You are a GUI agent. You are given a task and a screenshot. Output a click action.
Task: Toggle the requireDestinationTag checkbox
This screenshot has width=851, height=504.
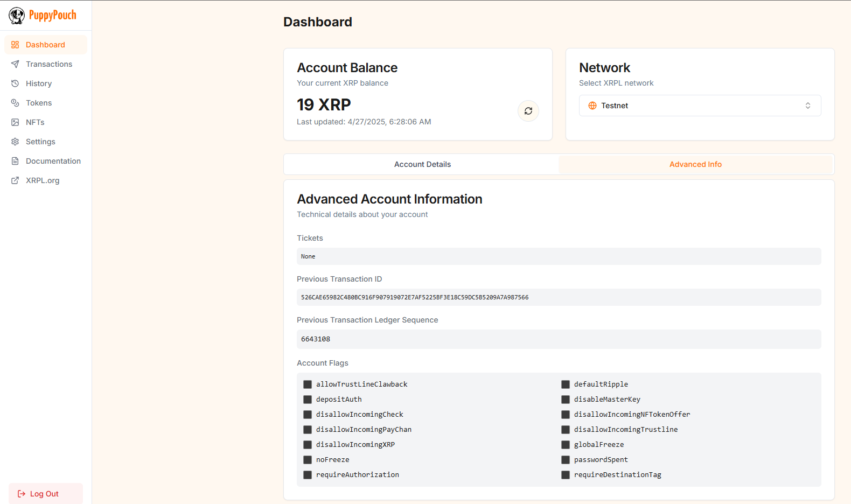coord(566,475)
